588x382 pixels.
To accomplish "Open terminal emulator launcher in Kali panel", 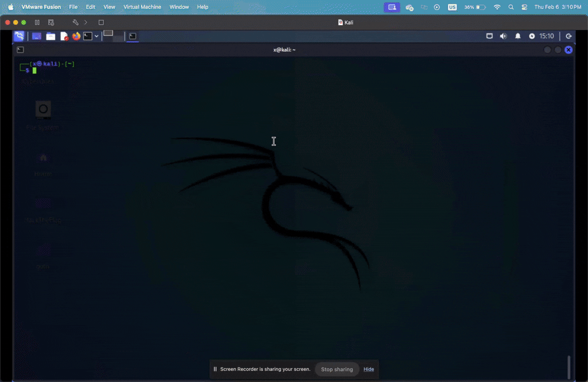I will (x=88, y=36).
